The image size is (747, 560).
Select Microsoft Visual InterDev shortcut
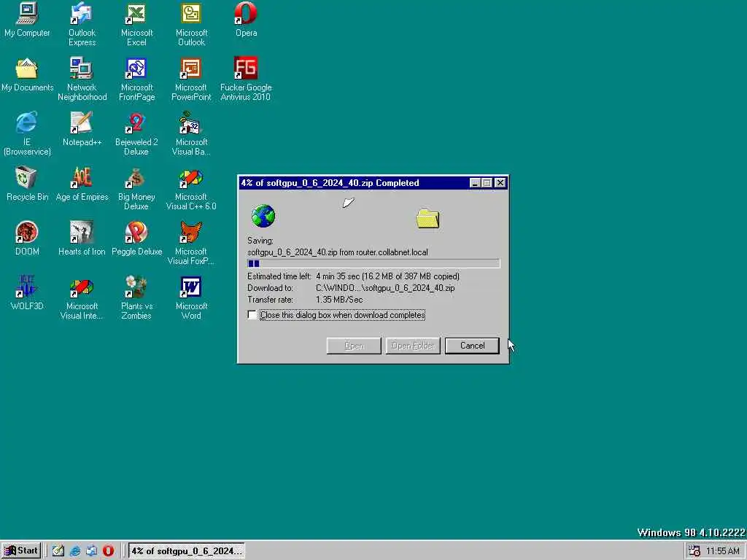click(x=82, y=297)
